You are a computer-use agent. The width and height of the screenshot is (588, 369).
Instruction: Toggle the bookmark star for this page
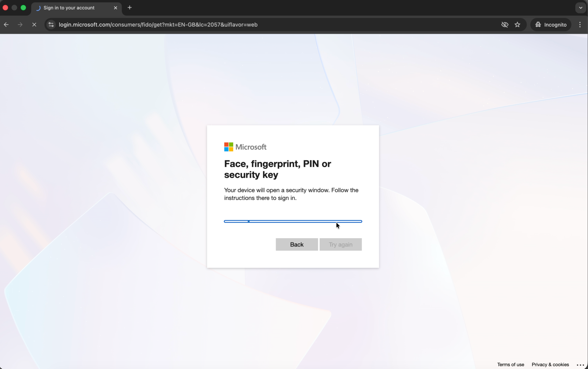(x=517, y=24)
